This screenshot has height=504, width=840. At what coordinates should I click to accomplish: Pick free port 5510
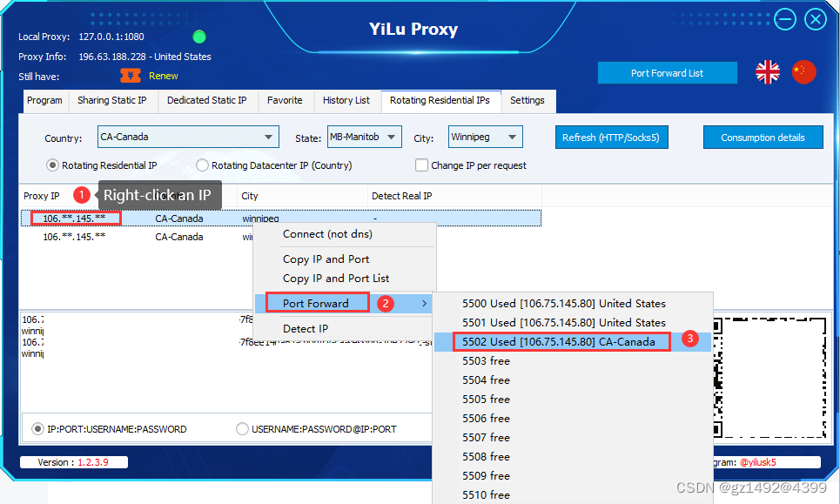(573, 495)
